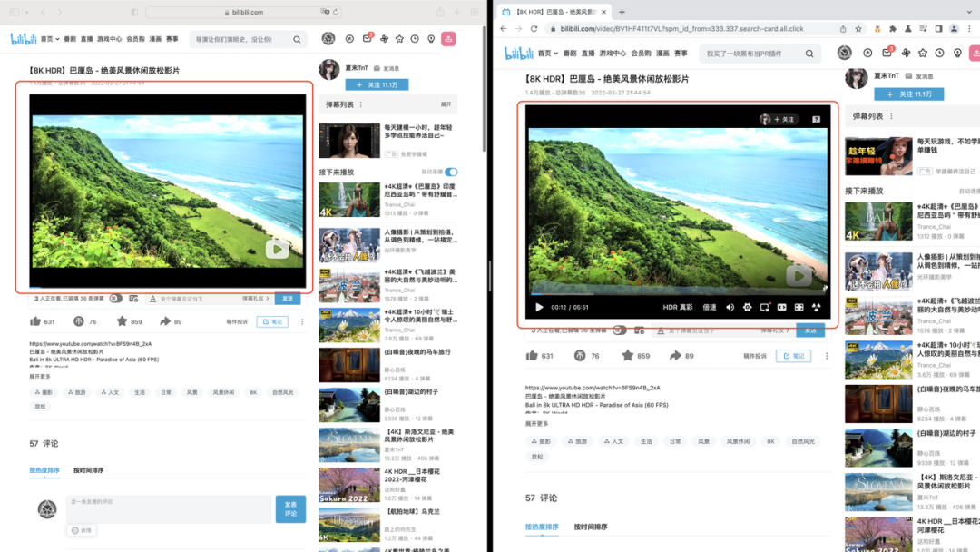Open the 倍速 playback speed menu
The image size is (980, 552).
[x=709, y=308]
